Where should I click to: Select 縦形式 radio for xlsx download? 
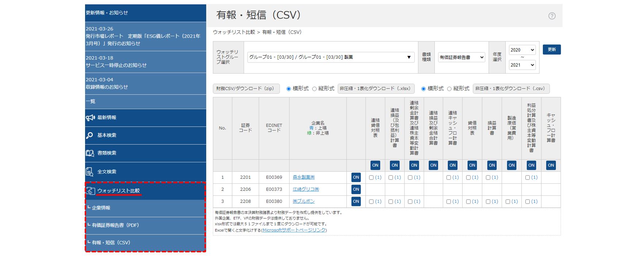(314, 89)
